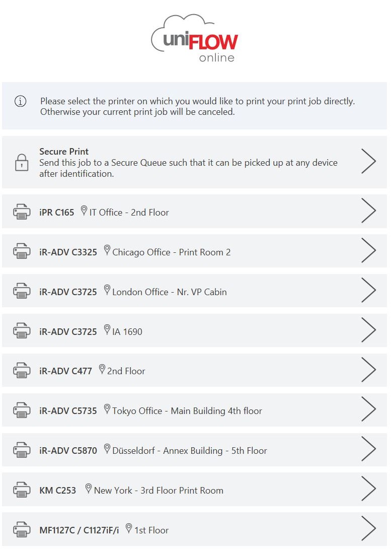Select iR-ADV C3725 at IA 1690
Viewport: 392px width, 549px height.
(x=194, y=330)
